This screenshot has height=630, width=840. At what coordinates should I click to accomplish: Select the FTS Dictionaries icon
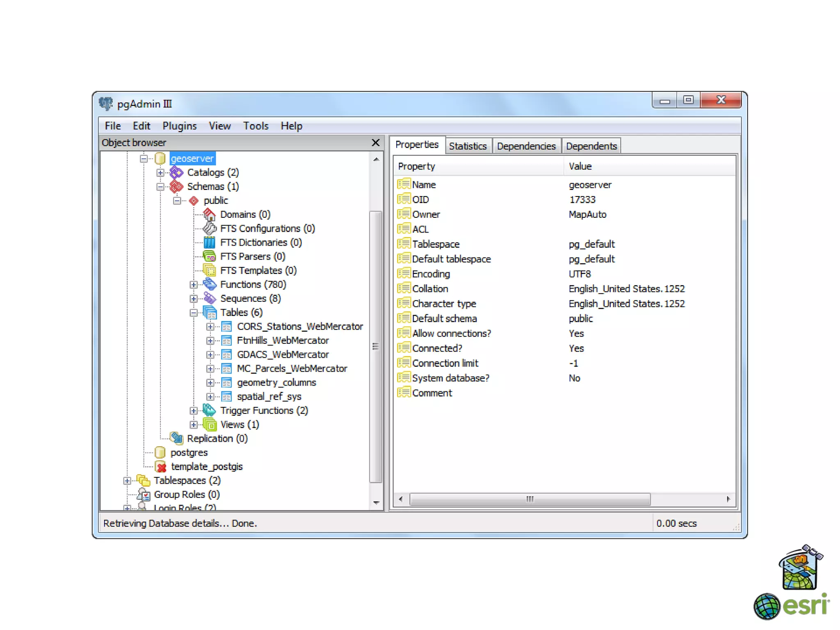coord(210,242)
